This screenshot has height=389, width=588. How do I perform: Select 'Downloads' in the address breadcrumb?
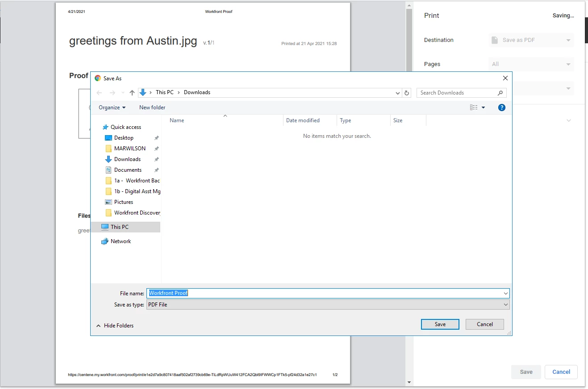click(197, 92)
